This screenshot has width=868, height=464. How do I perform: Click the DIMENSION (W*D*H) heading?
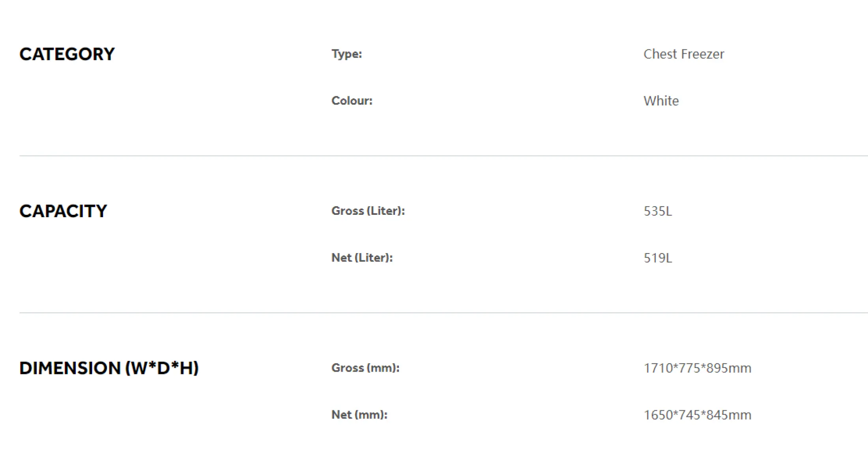(x=109, y=368)
